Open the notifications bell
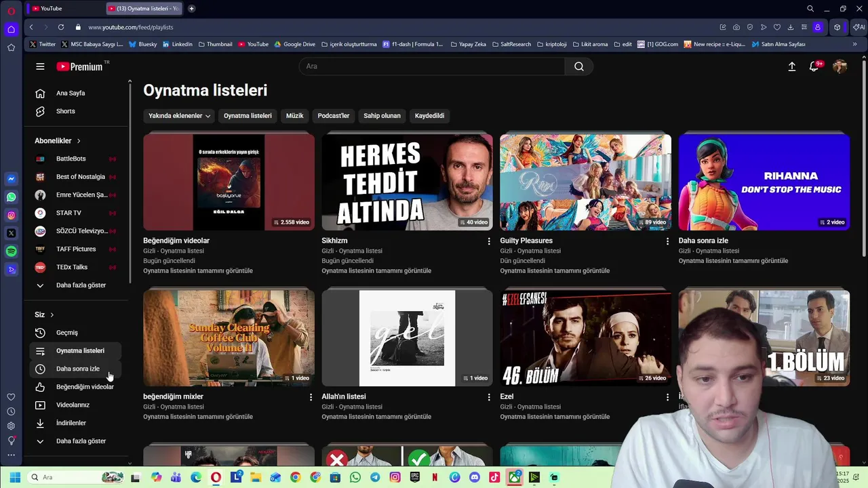The width and height of the screenshot is (868, 488). 814,66
